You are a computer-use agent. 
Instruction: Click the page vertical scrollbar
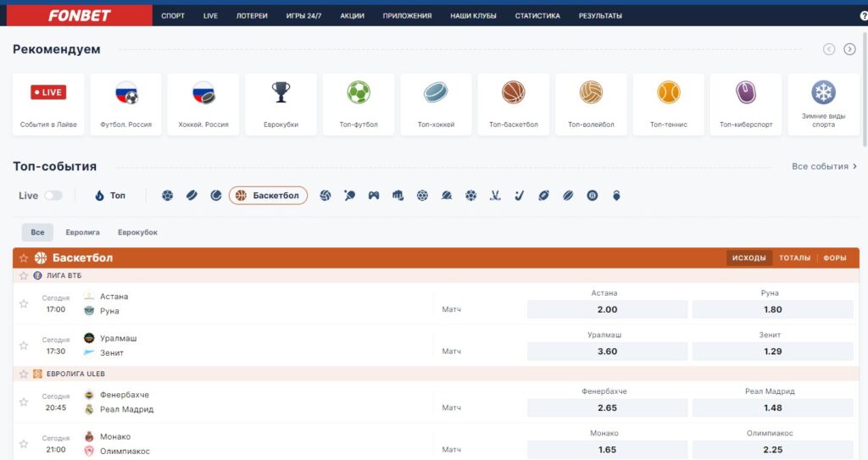865,89
